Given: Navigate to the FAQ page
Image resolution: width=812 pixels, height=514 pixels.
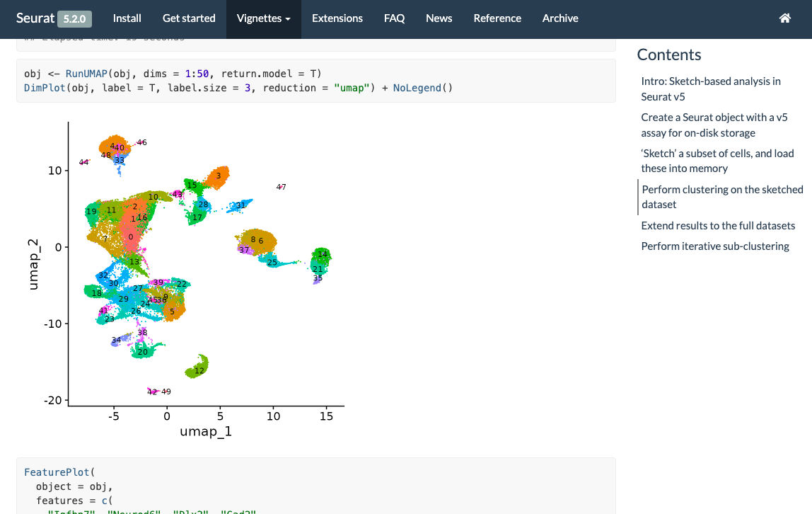Looking at the screenshot, I should [x=394, y=18].
